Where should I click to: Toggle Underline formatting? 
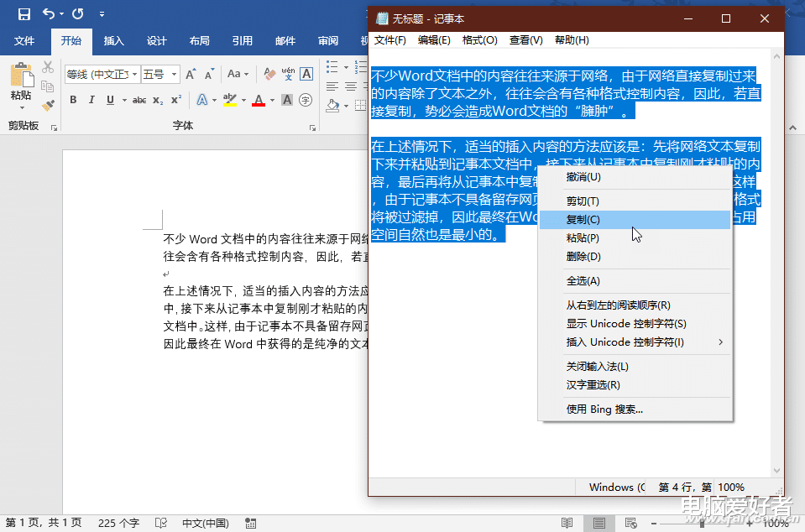click(x=110, y=100)
